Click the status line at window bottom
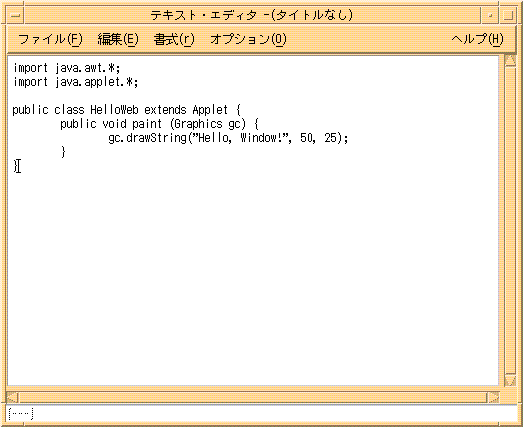The image size is (523, 427). [262, 414]
